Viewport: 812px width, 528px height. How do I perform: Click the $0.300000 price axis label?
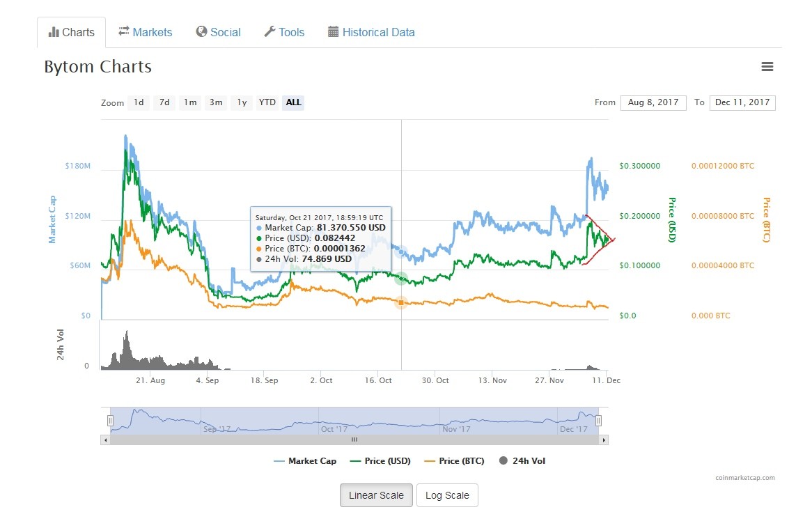coord(639,166)
